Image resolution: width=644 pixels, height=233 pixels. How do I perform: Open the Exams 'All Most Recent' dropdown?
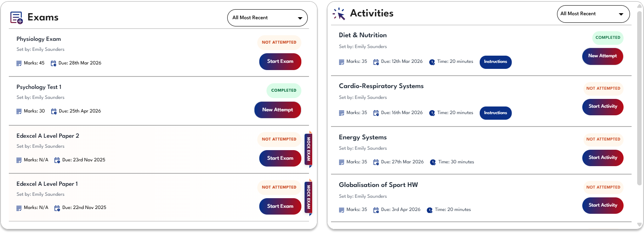coord(267,18)
